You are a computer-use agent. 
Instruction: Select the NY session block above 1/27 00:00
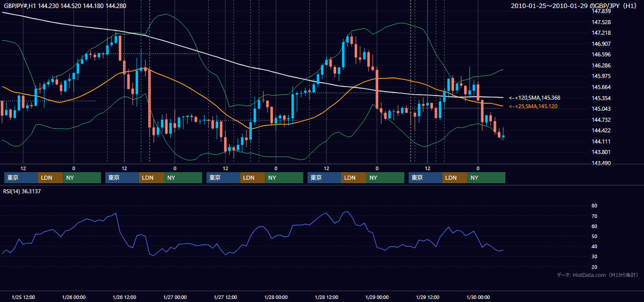(183, 178)
